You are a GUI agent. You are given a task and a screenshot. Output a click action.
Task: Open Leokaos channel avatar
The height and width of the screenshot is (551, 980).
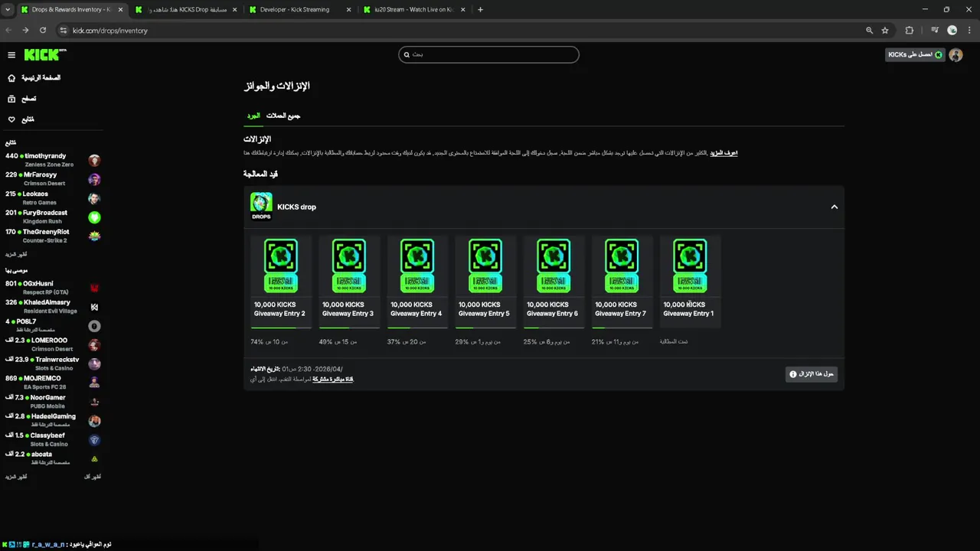coord(94,198)
